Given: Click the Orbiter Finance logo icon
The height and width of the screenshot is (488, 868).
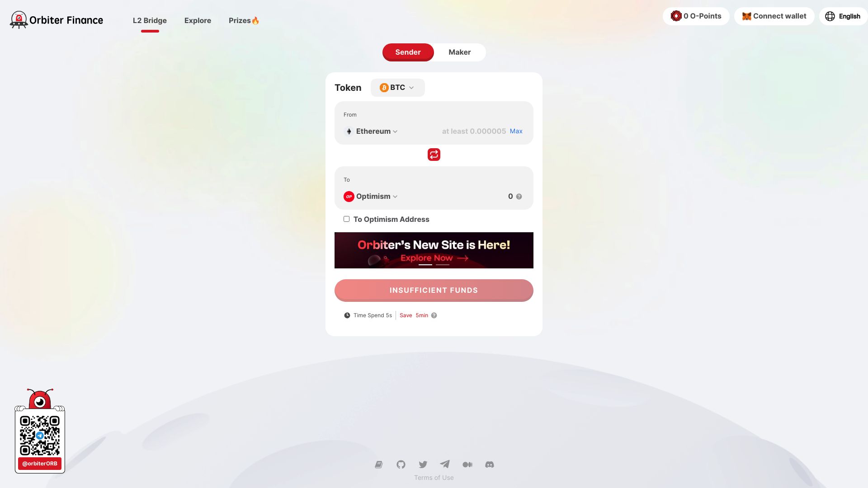Looking at the screenshot, I should point(18,19).
